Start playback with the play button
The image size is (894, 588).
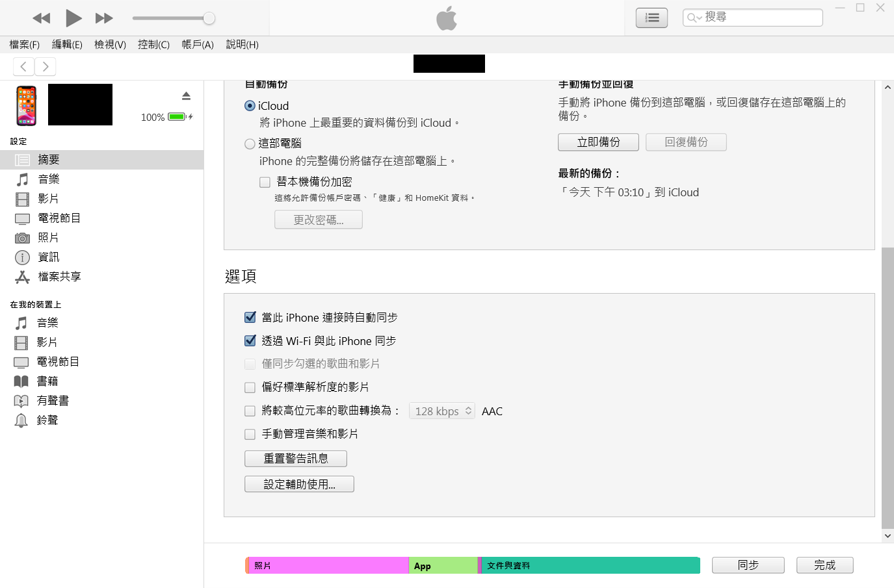[x=73, y=18]
